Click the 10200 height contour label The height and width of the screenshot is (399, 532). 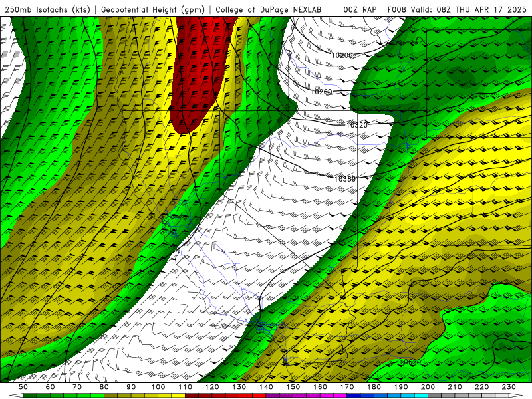342,55
